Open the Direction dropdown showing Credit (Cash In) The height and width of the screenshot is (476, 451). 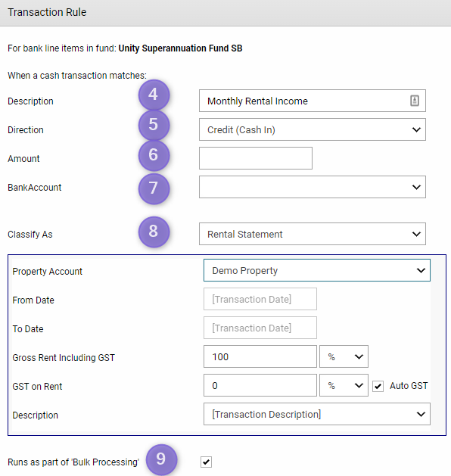coord(313,129)
